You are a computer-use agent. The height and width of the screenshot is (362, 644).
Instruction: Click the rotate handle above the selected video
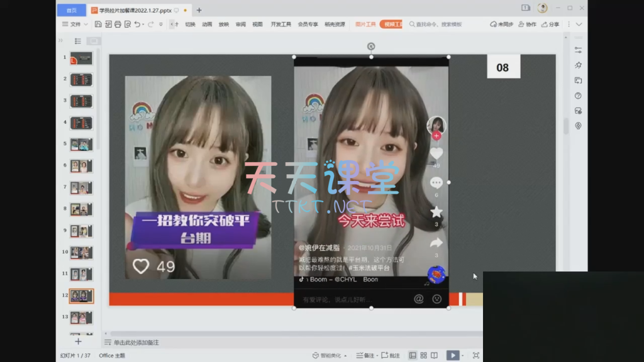point(371,47)
